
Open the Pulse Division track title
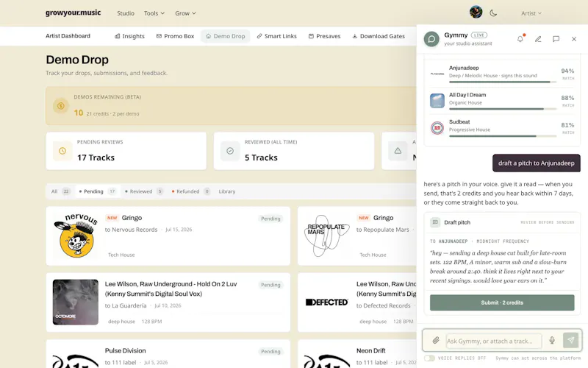pos(125,350)
